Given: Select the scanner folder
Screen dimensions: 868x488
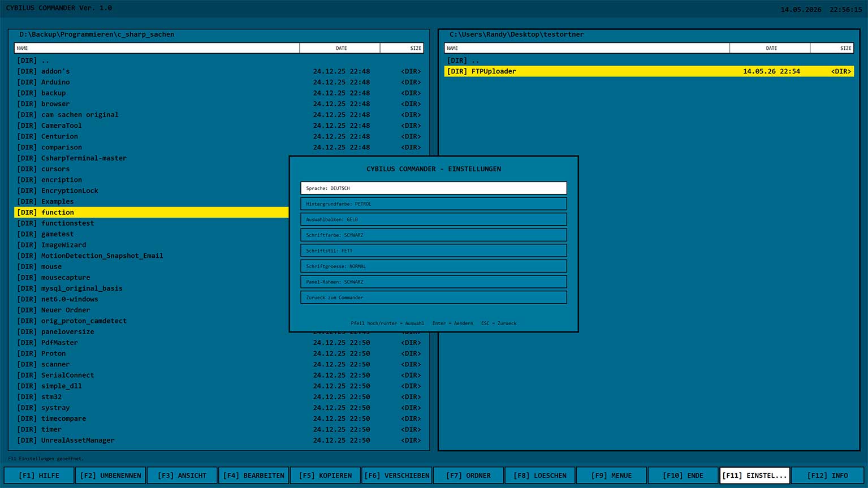Looking at the screenshot, I should 219,364.
